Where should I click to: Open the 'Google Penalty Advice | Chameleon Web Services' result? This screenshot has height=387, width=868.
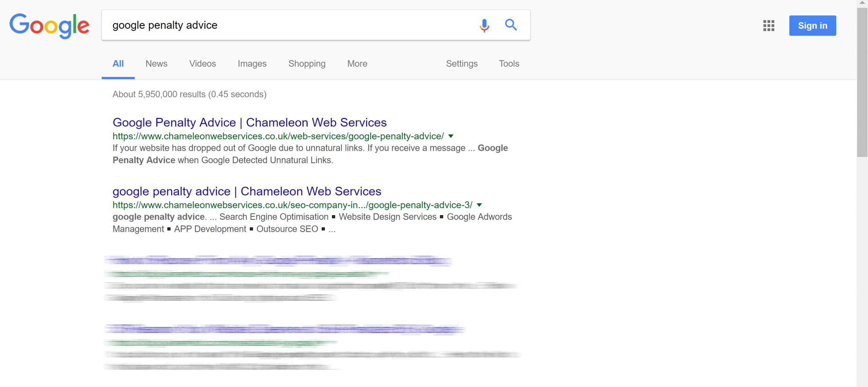point(250,122)
